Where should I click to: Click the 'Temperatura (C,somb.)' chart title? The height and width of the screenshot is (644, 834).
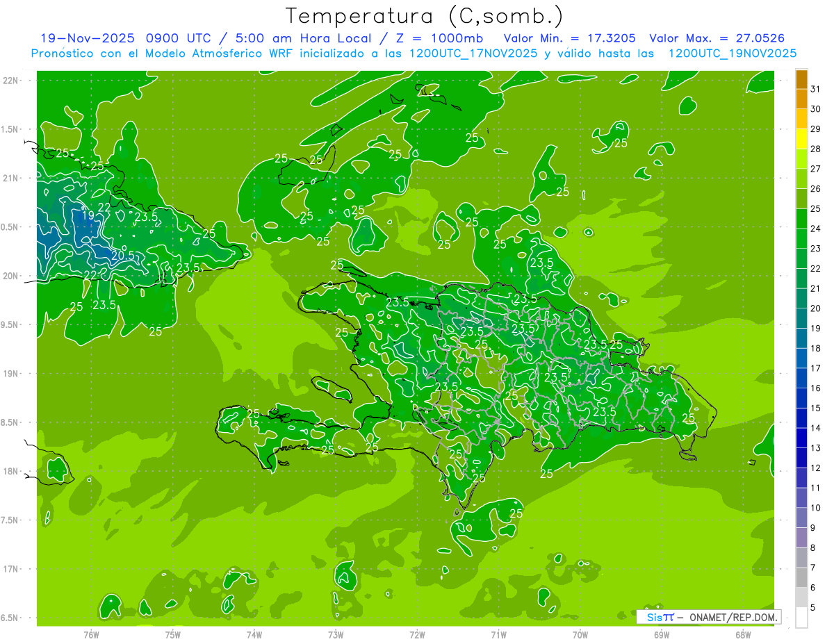(x=425, y=16)
